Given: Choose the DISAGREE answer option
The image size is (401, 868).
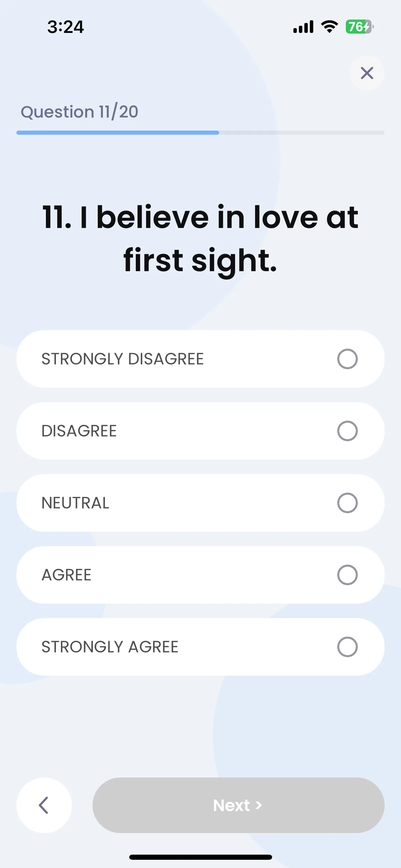Looking at the screenshot, I should 200,431.
